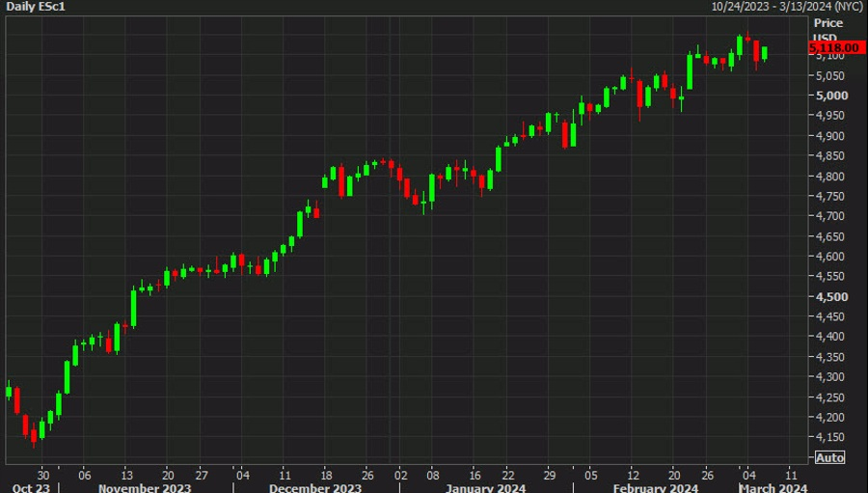Click the date 18 tick in December
Viewport: 868px width, 493px height.
(x=326, y=476)
